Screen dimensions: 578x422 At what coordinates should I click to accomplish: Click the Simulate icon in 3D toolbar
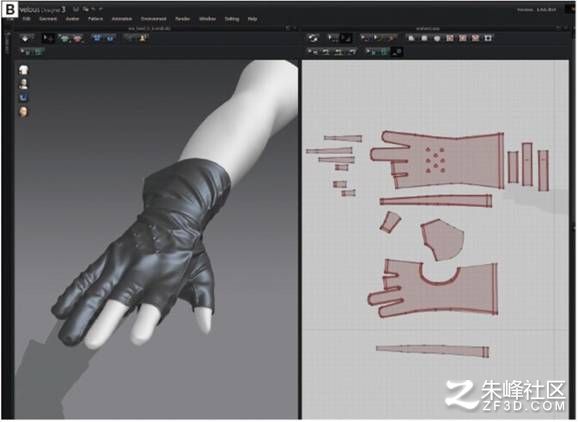tap(25, 38)
